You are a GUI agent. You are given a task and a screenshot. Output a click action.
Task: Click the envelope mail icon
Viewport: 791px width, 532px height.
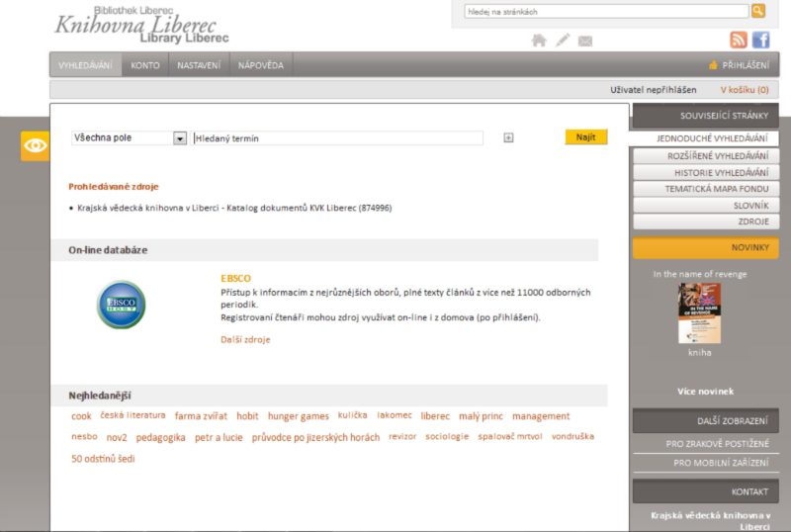click(x=585, y=41)
